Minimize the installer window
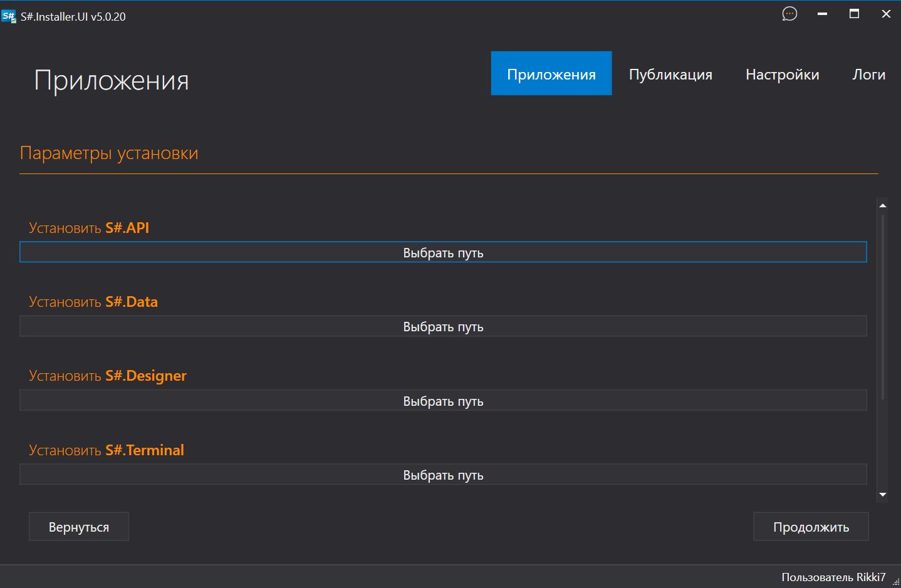This screenshot has height=588, width=901. point(823,14)
